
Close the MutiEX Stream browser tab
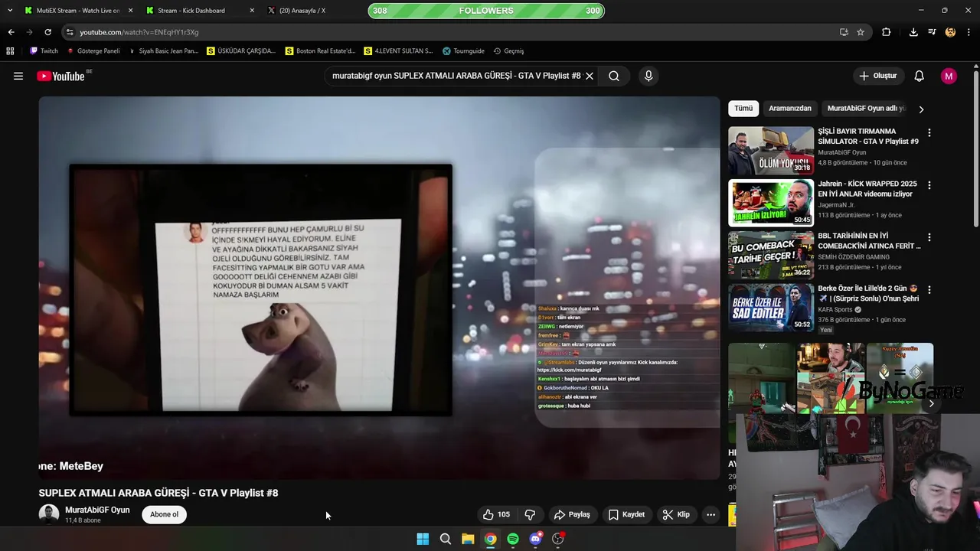pyautogui.click(x=130, y=11)
